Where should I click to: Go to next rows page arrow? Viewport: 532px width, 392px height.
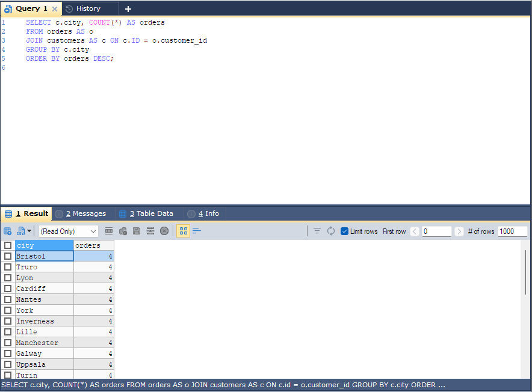(459, 231)
